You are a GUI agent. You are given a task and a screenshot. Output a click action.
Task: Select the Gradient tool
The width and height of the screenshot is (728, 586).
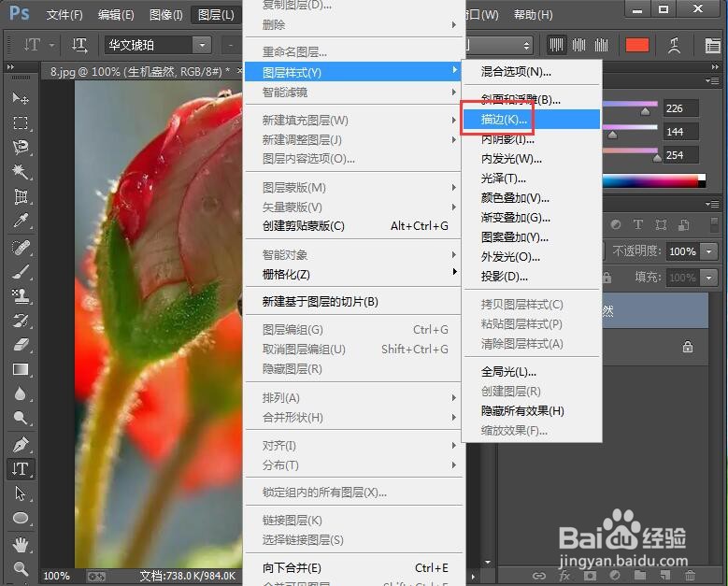21,369
